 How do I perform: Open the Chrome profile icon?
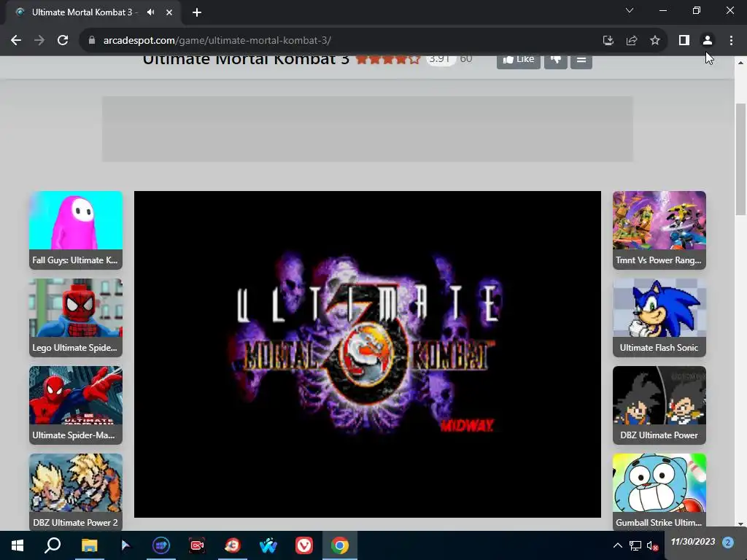click(x=708, y=41)
